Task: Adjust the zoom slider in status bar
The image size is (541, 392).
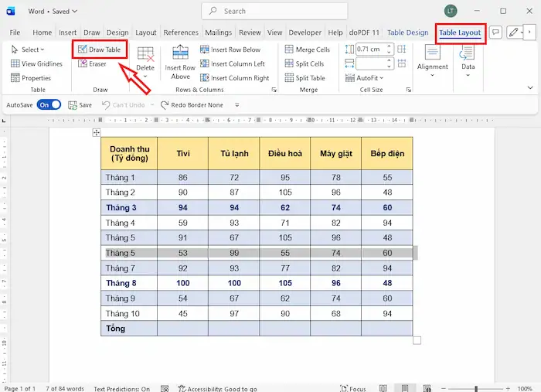Action: click(x=477, y=388)
